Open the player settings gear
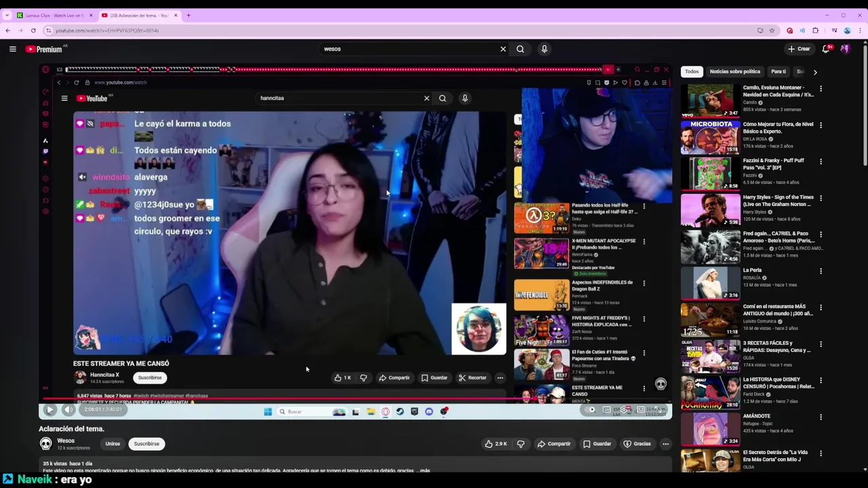This screenshot has height=488, width=868. click(x=624, y=410)
